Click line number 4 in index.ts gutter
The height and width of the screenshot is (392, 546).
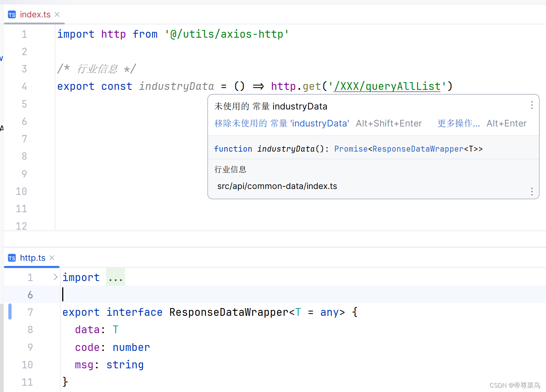24,86
